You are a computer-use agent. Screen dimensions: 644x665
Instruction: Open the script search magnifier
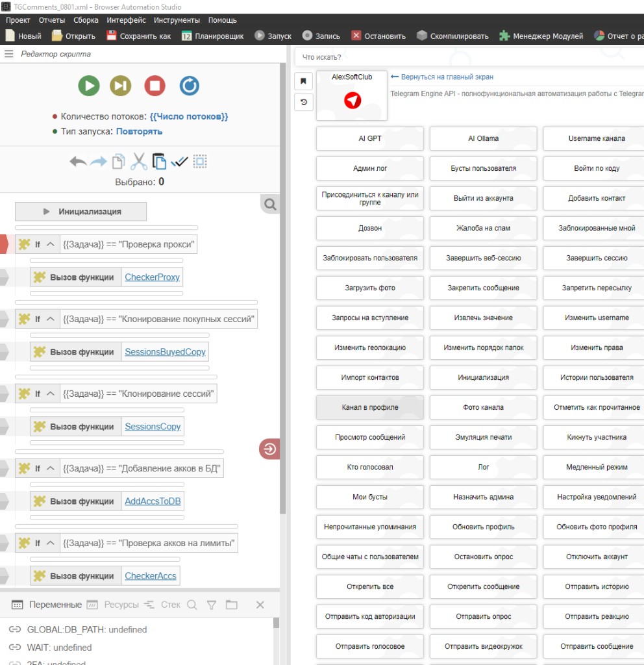tap(270, 205)
